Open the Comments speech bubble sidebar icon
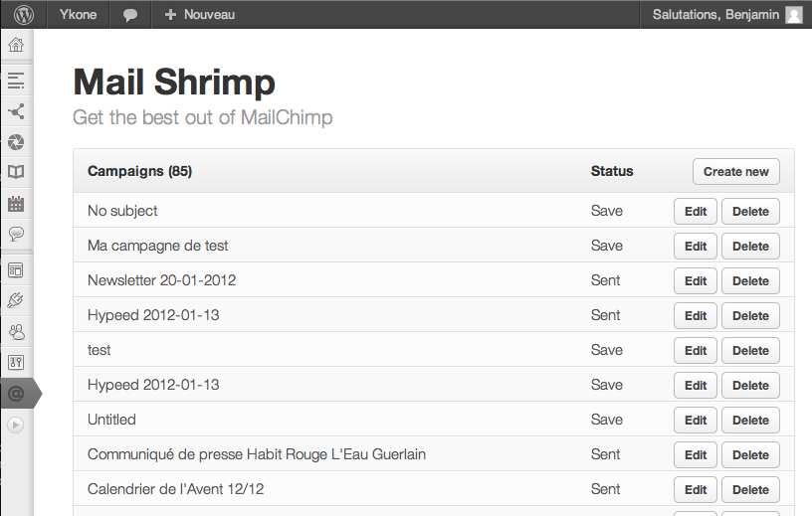Screen dimensions: 812x516 pos(16,234)
